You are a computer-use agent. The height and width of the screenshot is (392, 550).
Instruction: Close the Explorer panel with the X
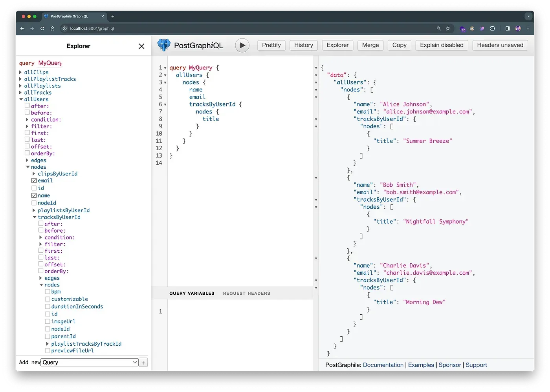point(141,46)
